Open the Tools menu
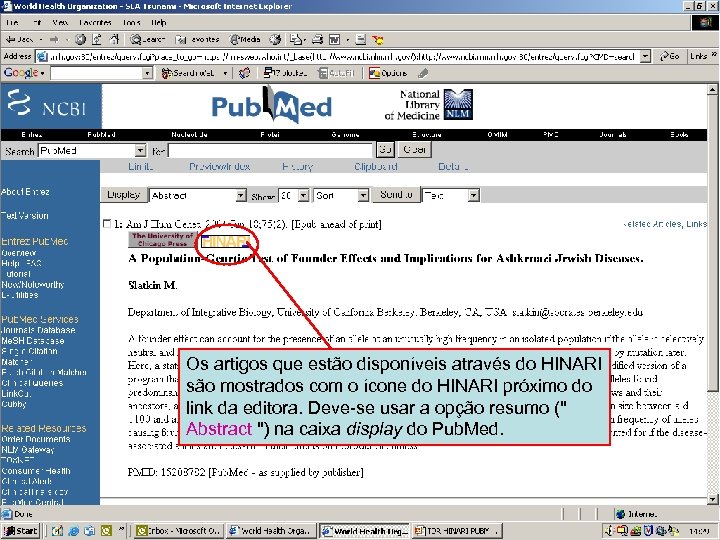Viewport: 720px width, 540px height. (132, 22)
